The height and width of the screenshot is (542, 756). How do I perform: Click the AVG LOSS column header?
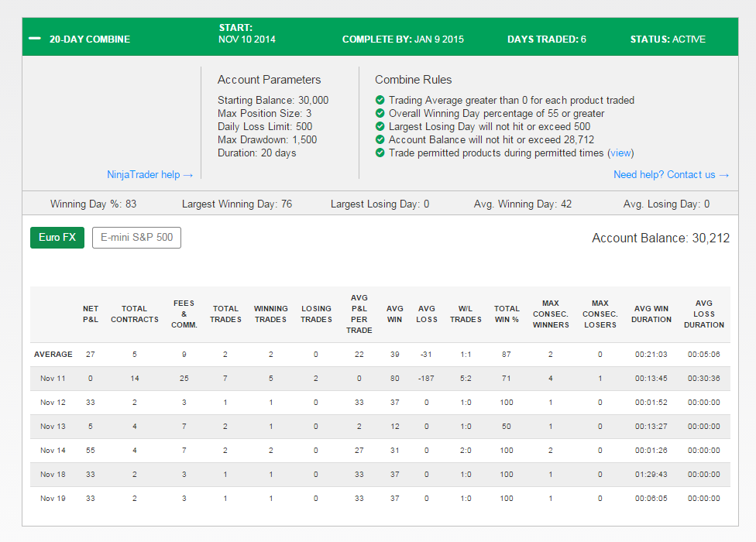click(427, 314)
